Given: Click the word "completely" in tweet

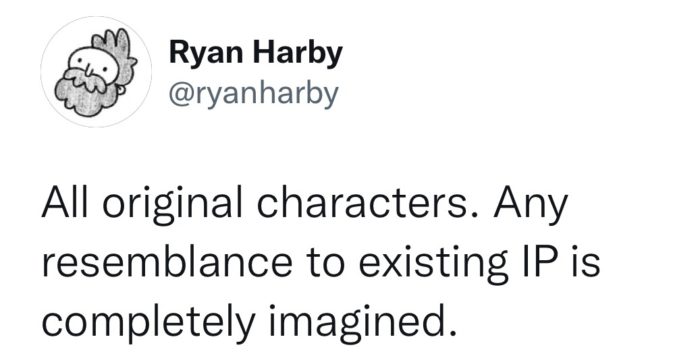Looking at the screenshot, I should pos(149,324).
